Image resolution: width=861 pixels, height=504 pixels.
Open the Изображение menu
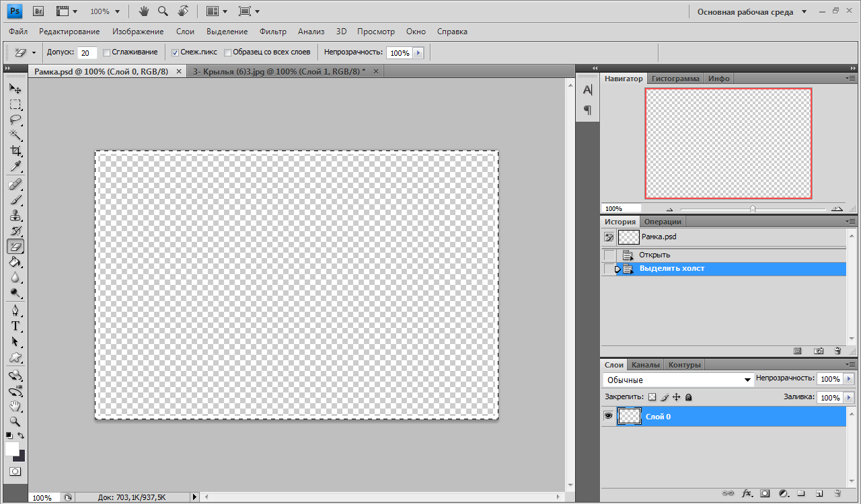(138, 32)
